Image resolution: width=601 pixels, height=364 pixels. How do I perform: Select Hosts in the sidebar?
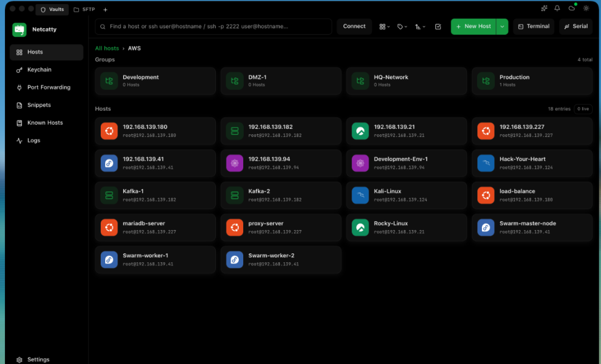tap(46, 52)
